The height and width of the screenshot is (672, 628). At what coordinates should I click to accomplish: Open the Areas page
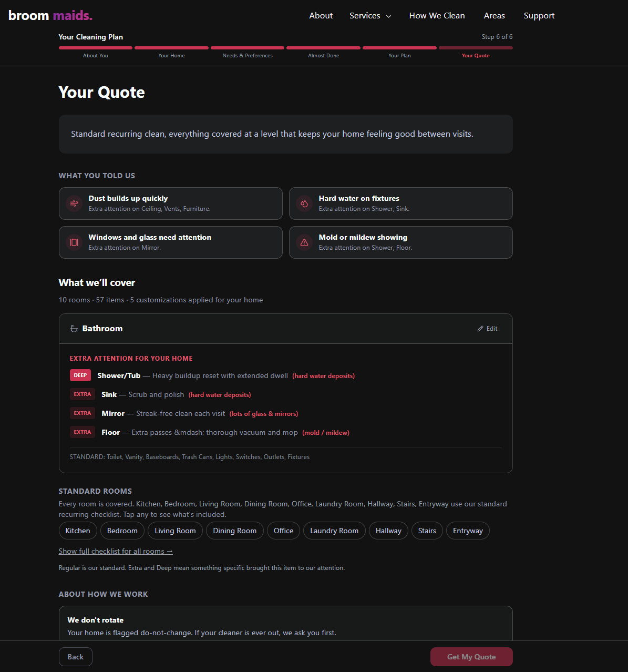(x=495, y=16)
